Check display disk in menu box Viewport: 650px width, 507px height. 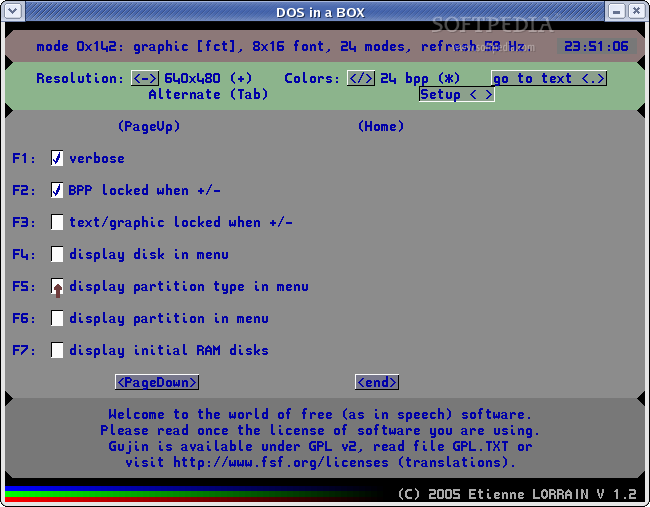coord(57,254)
